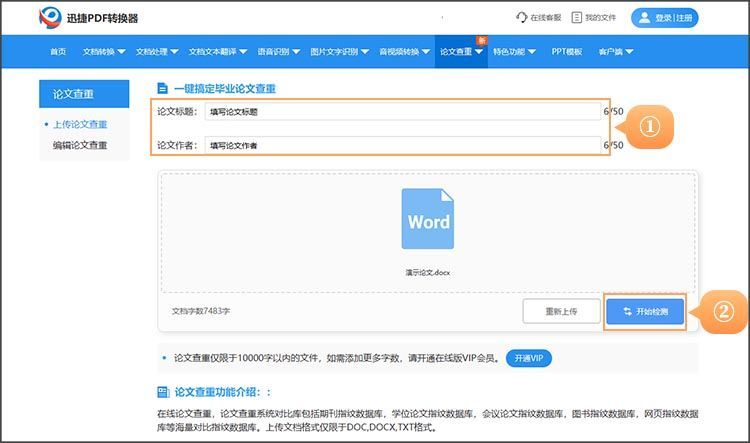Open the 文档处理 menu label
Viewport: 750px width, 443px height.
coord(152,52)
